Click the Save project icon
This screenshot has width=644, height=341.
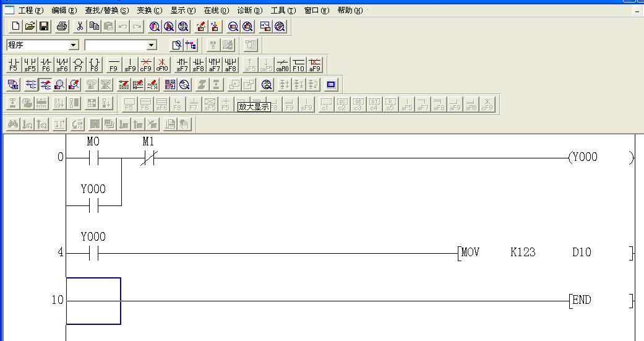tap(45, 26)
